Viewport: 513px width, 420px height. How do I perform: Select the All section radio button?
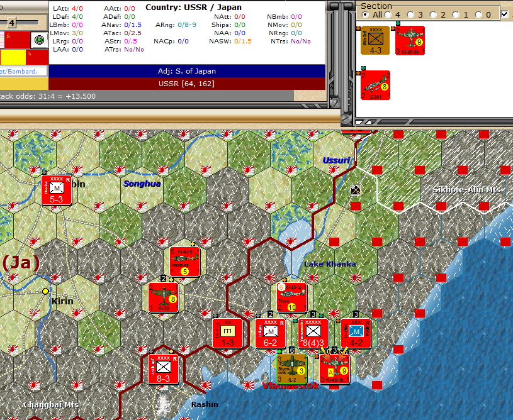coord(365,14)
